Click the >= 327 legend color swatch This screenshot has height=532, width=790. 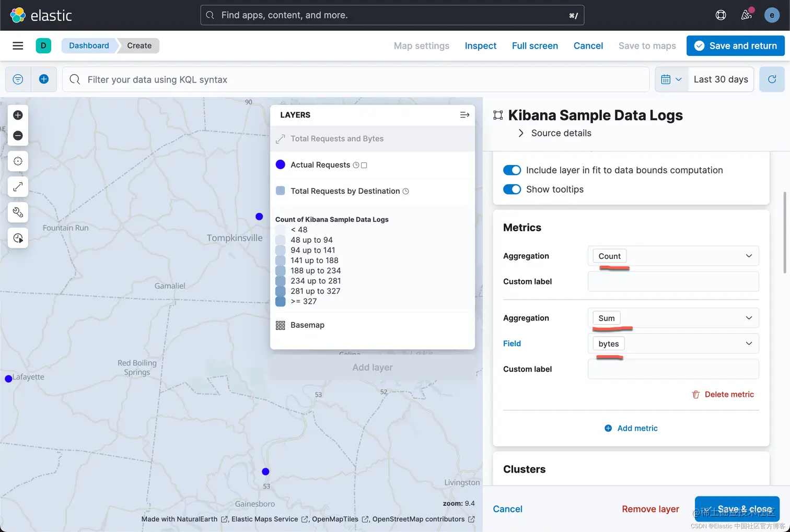pyautogui.click(x=281, y=301)
